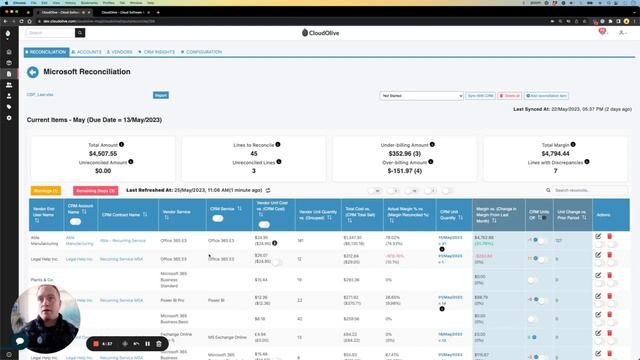Open the settings gear in left sidebar

pyautogui.click(x=9, y=118)
